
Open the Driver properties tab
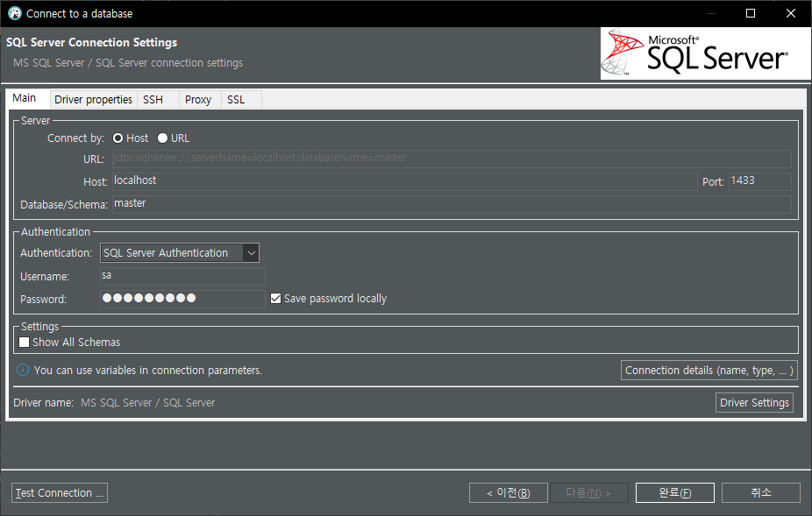pyautogui.click(x=94, y=99)
